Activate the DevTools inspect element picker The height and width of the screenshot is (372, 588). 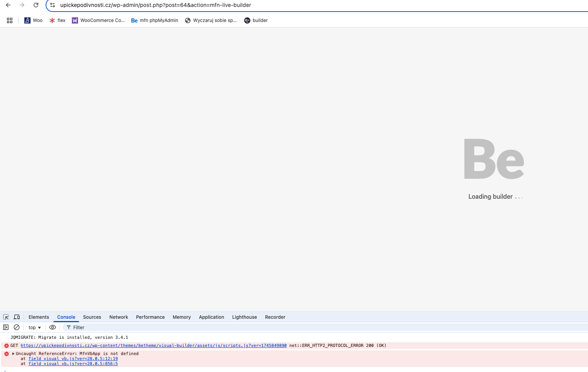6,317
